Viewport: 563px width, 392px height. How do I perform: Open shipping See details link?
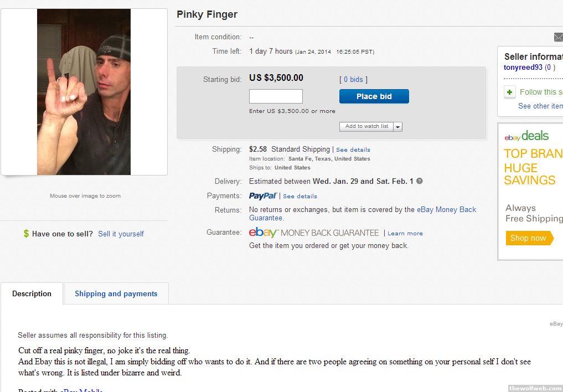[353, 149]
